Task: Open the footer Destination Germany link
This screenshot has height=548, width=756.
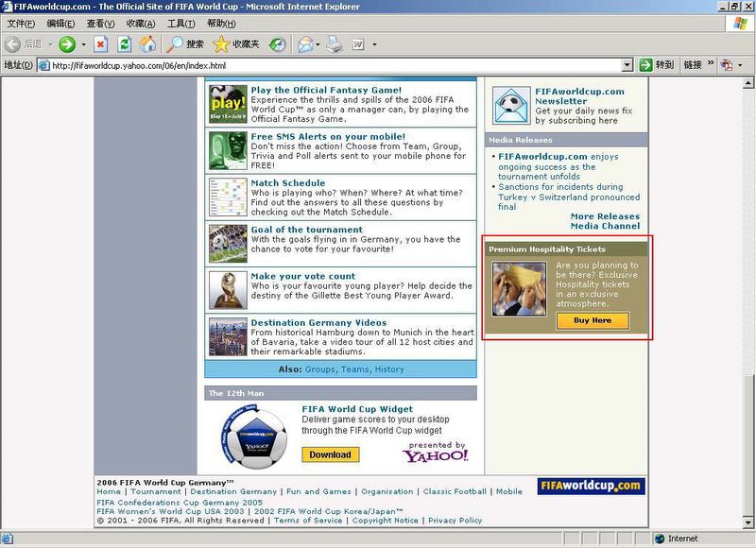Action: 233,491
